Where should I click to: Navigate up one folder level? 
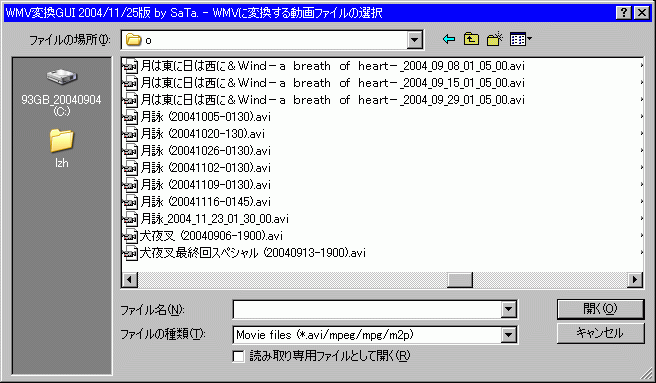[x=472, y=39]
